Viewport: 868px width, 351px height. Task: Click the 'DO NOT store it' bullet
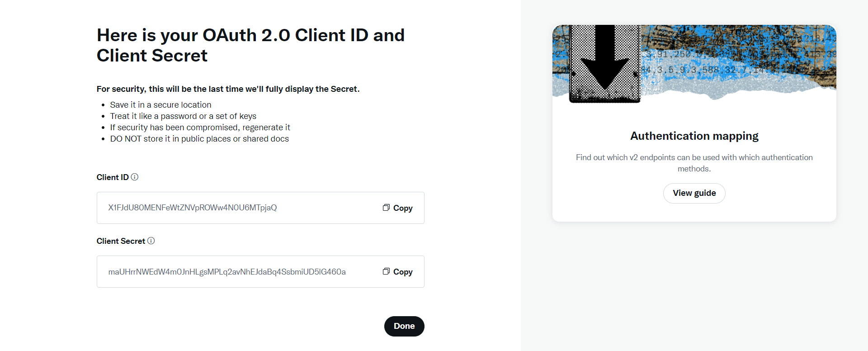click(199, 139)
